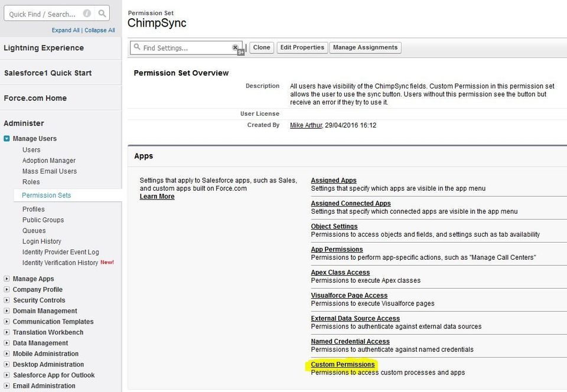Expand the Mobile Administration node arrow

6,354
